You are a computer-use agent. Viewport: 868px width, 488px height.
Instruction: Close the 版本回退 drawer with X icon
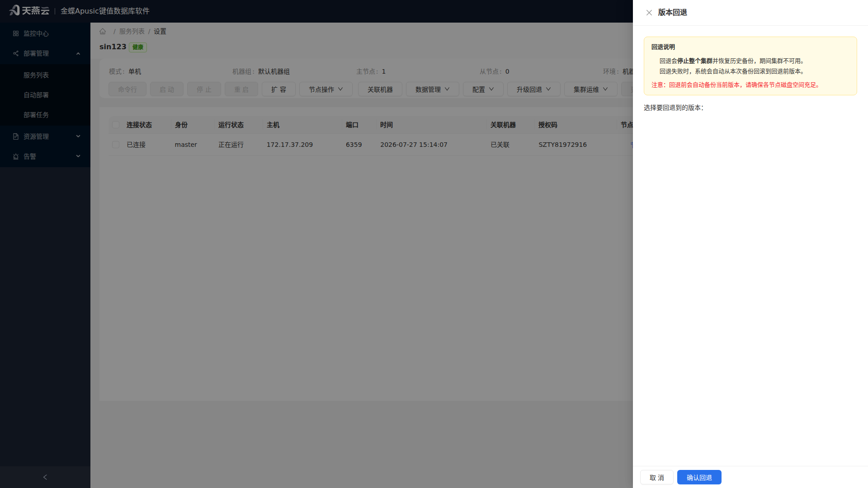click(x=649, y=13)
